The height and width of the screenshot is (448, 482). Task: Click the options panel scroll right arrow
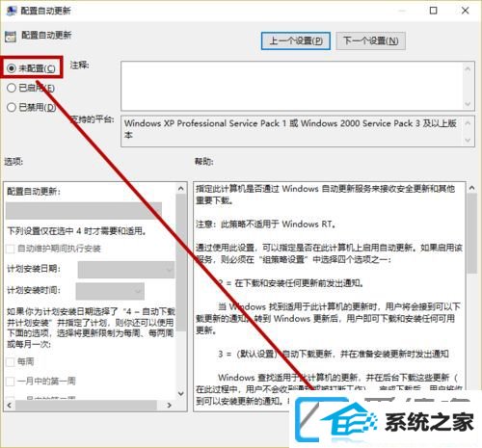170,406
